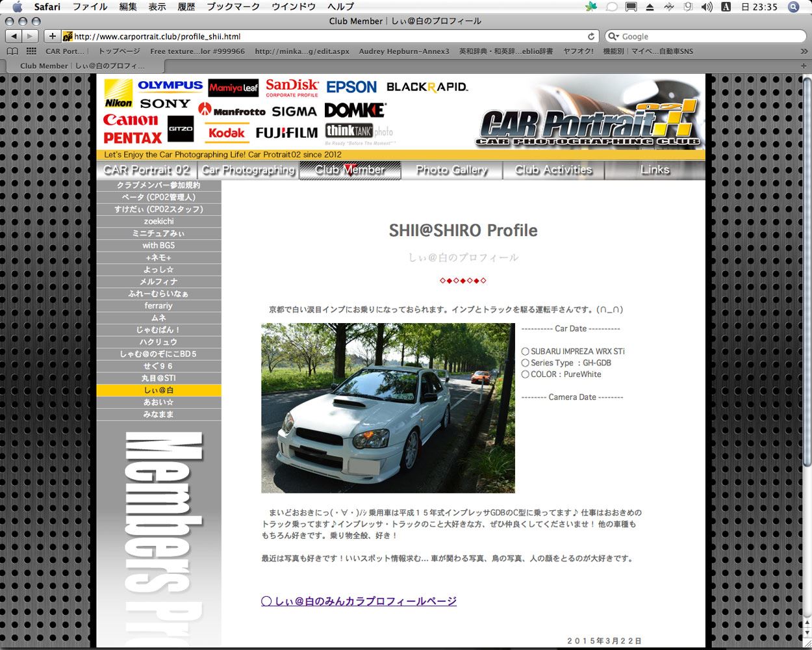Go to CAR Portrait 02 home tab

pos(147,170)
